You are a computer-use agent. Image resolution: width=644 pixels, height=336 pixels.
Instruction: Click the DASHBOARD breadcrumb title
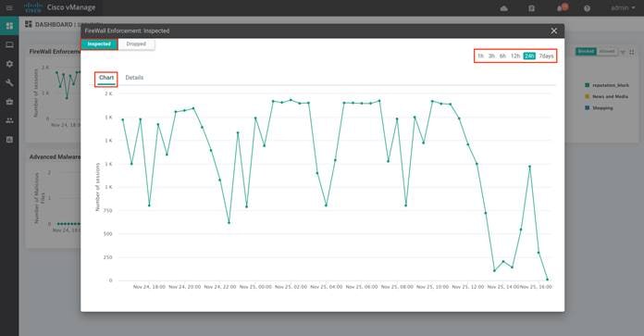coord(54,25)
